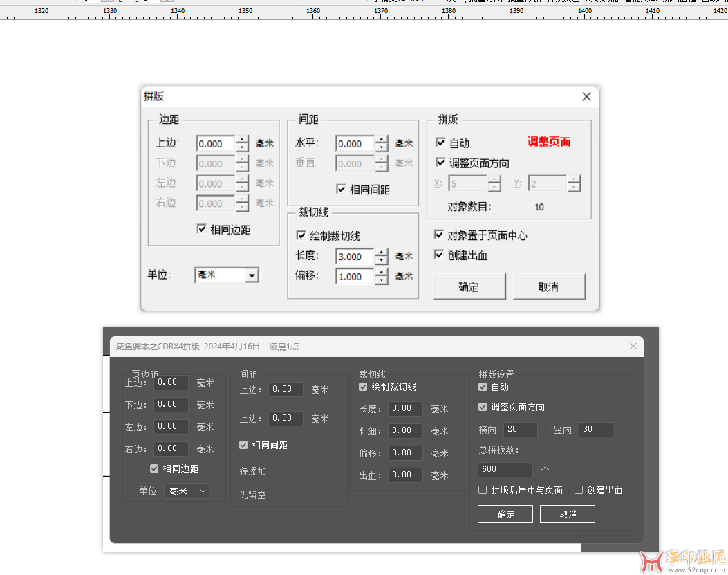Close the dark 咸鱼脚本 dialog with X
The width and height of the screenshot is (728, 575).
coord(633,346)
